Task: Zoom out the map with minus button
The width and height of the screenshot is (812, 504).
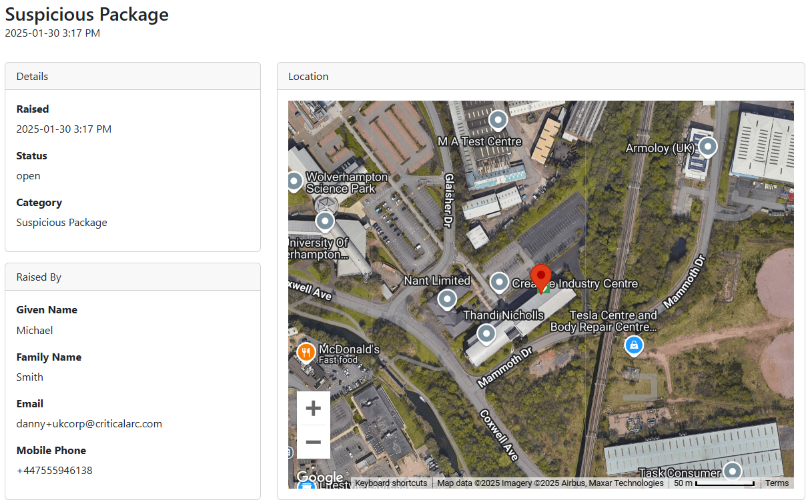Action: [x=314, y=442]
